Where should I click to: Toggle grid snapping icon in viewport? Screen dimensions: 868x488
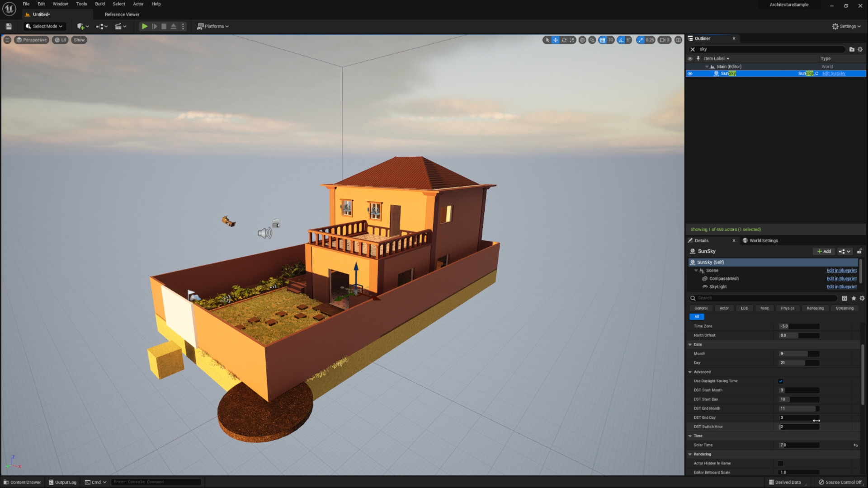point(602,40)
